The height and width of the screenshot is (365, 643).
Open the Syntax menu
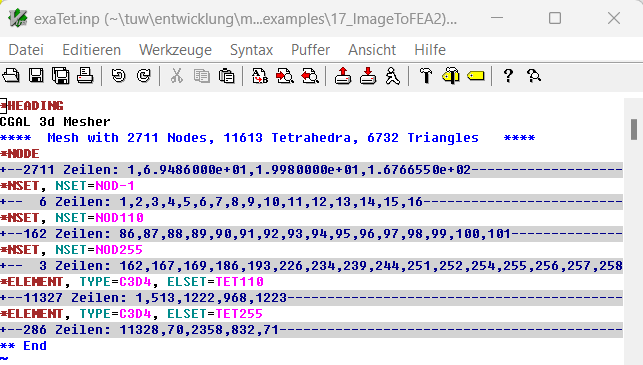point(251,50)
